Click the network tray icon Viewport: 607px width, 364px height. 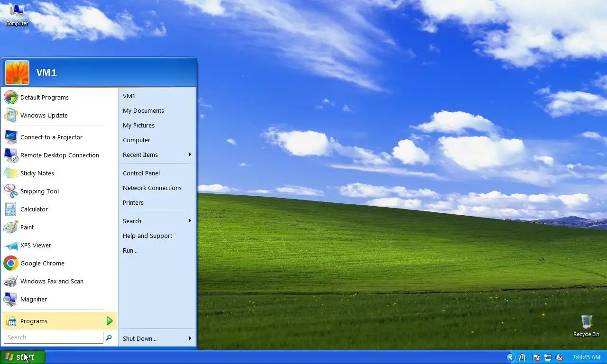[x=548, y=357]
